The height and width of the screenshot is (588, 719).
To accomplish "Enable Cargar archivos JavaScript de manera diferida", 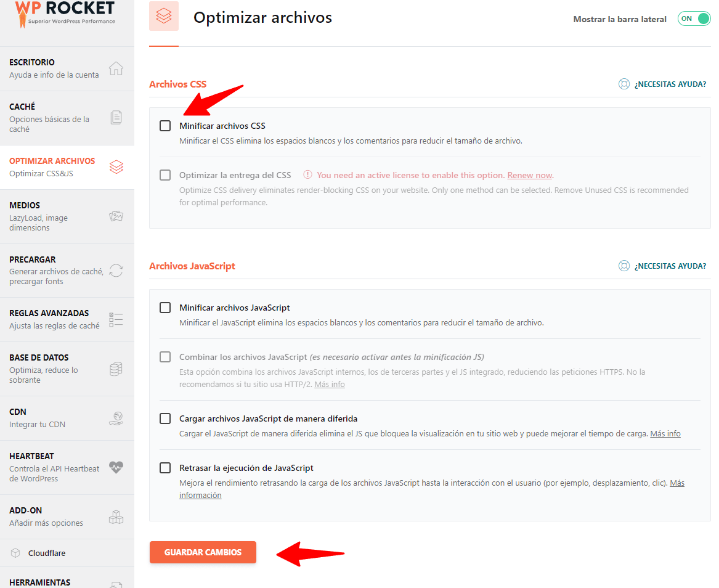I will tap(165, 419).
